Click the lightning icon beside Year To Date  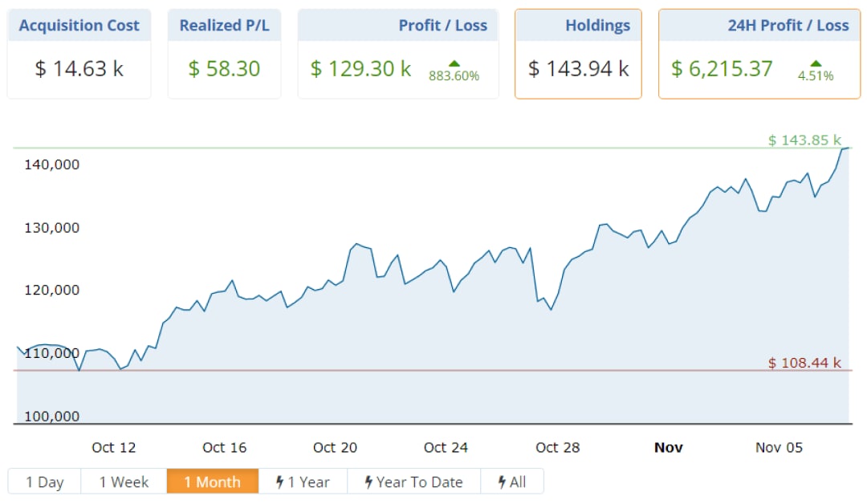tap(368, 482)
